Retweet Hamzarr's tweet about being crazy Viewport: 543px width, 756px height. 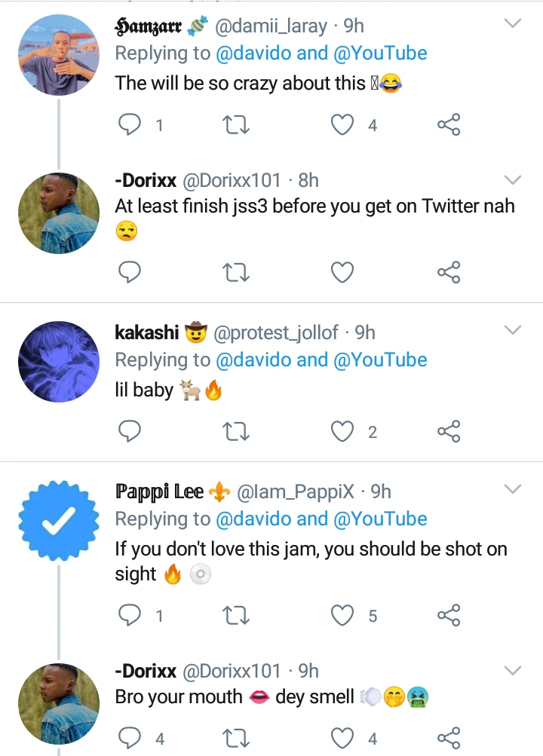point(237,124)
